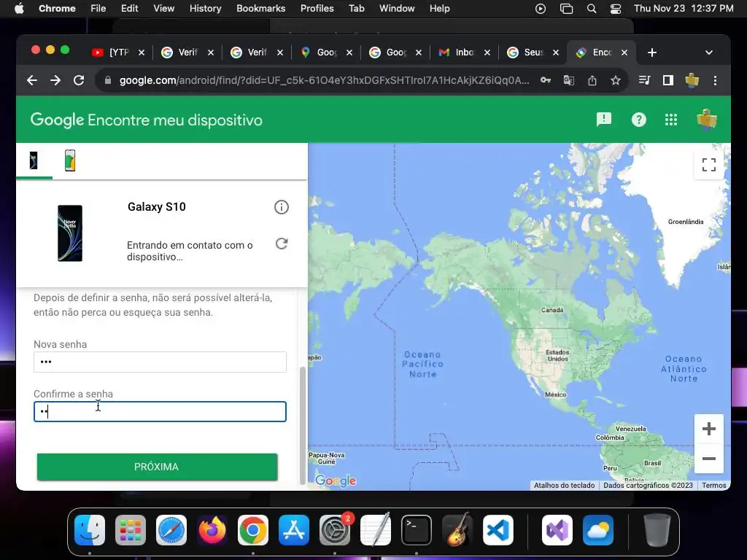The width and height of the screenshot is (747, 560).
Task: Close the Encontre tab
Action: click(x=624, y=52)
